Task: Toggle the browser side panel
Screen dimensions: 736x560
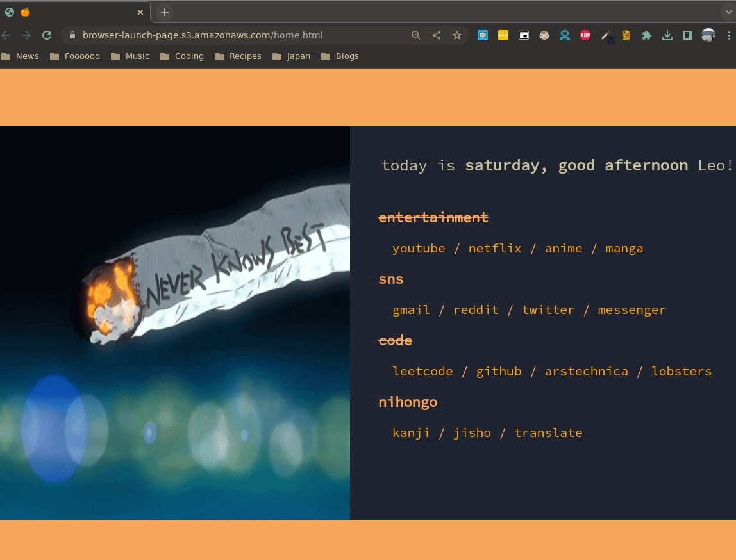Action: pyautogui.click(x=688, y=35)
